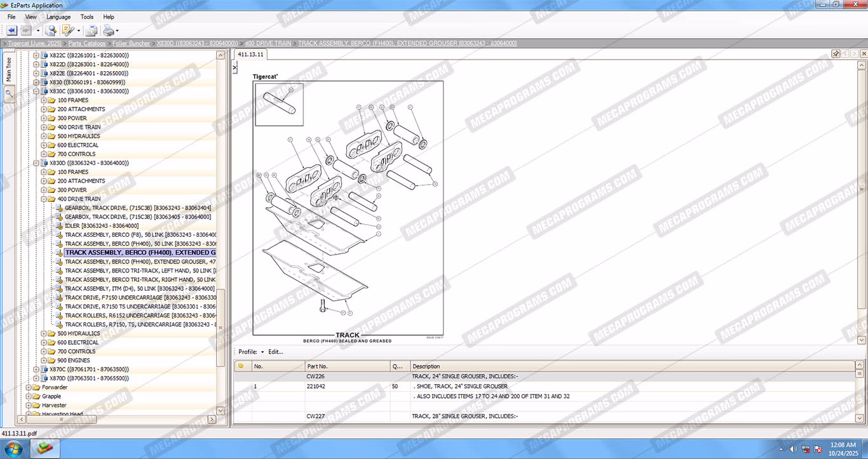This screenshot has height=459, width=868.
Task: Open the Tools menu
Action: (x=86, y=17)
